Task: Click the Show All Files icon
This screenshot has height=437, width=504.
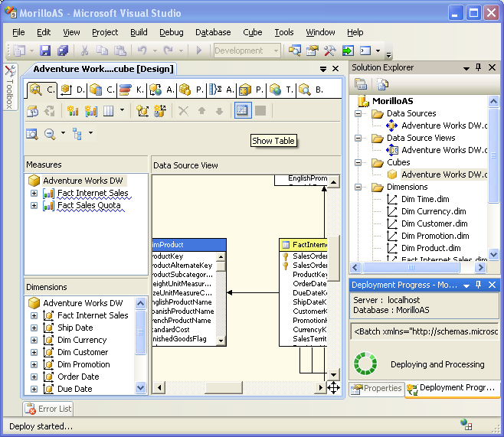Action: click(382, 84)
